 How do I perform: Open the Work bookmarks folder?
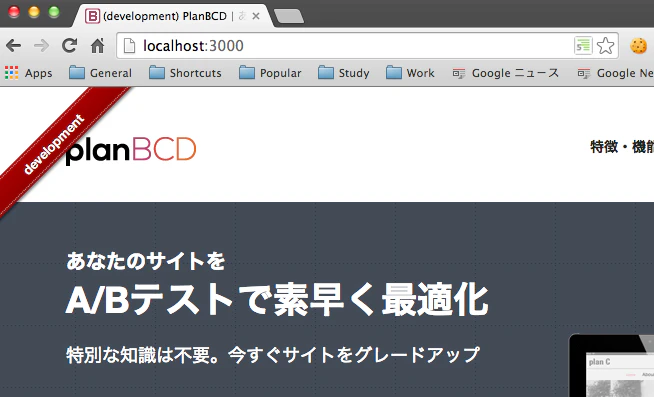pos(410,73)
